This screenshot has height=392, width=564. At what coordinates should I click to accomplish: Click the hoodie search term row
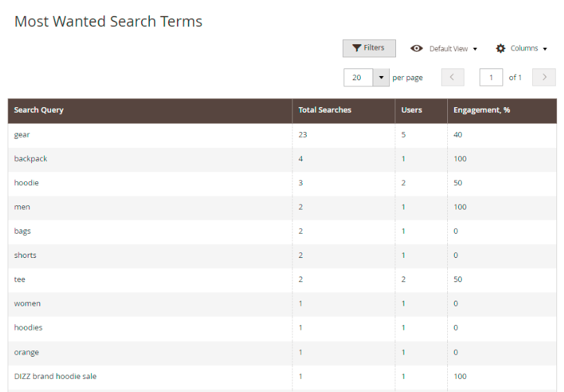pyautogui.click(x=26, y=183)
